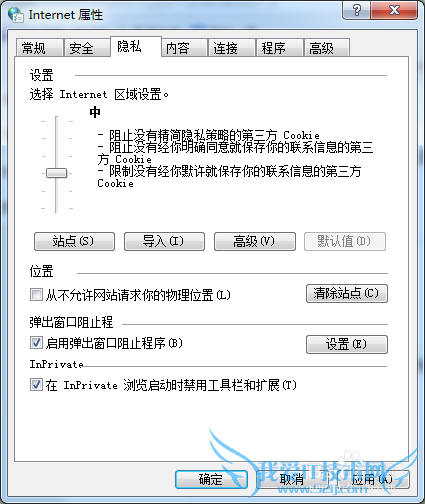This screenshot has height=504, width=425.
Task: Open popup blocker 设置(E) button
Action: point(347,344)
